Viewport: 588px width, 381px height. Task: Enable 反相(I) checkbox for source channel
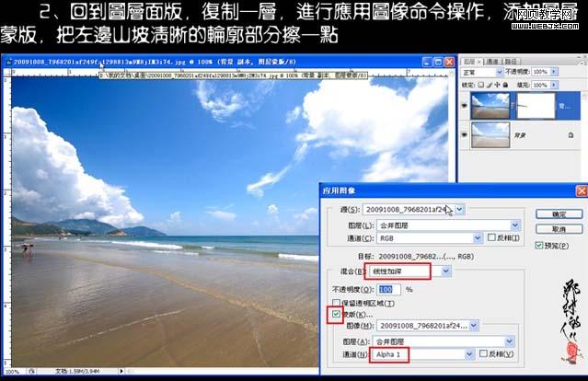(x=491, y=237)
